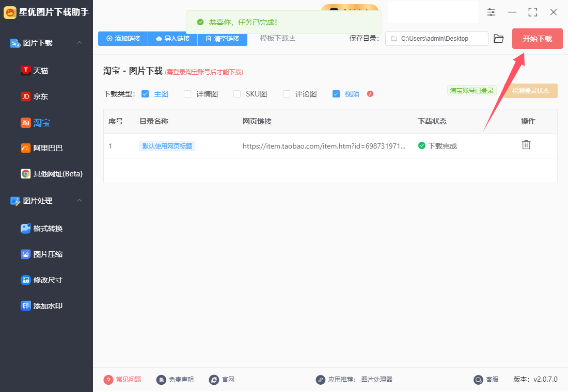Viewport: 568px width, 392px height.
Task: Click the red info icon beside 视频
Action: pyautogui.click(x=370, y=94)
